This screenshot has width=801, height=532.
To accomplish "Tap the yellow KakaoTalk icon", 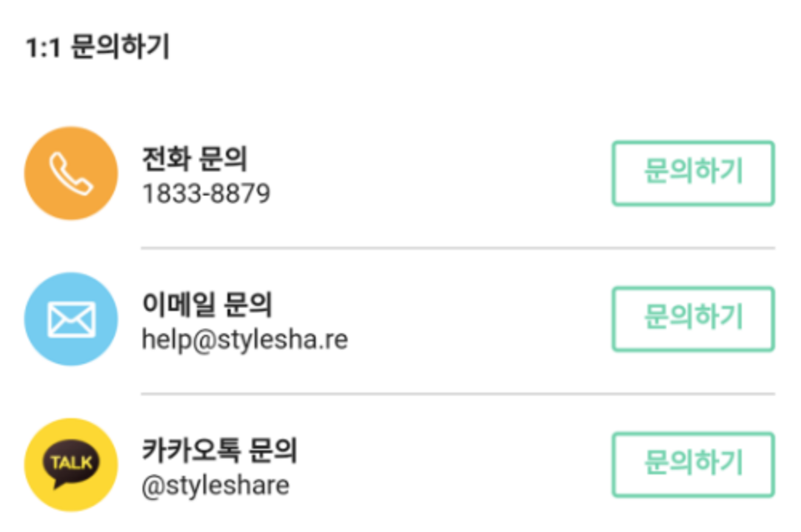I will coord(71,465).
